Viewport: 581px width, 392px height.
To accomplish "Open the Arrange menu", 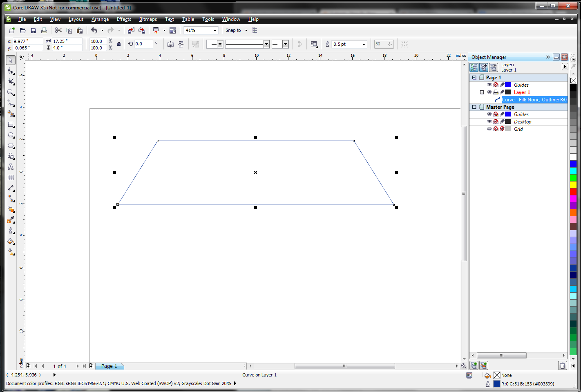I will click(x=100, y=19).
